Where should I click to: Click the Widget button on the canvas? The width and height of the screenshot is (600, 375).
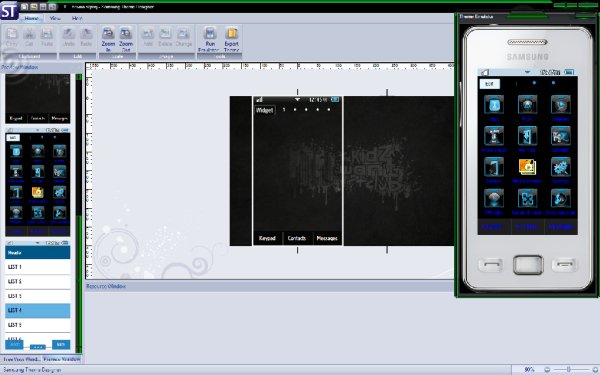pos(264,110)
